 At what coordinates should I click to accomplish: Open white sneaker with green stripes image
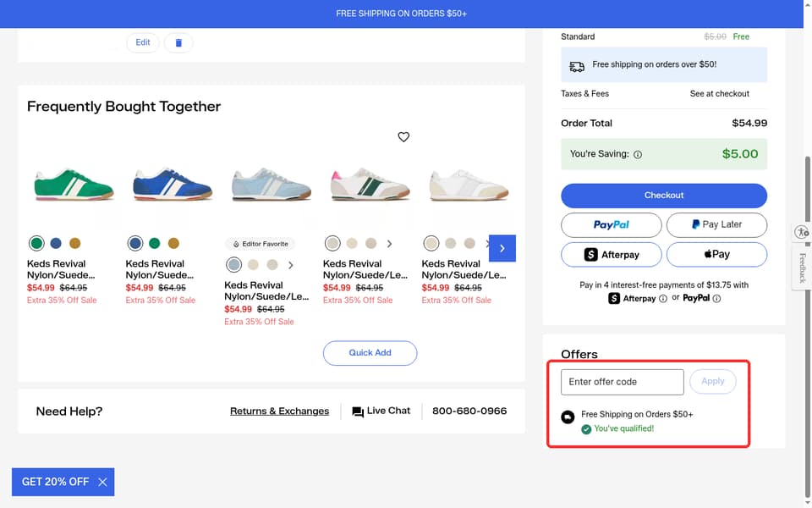(x=370, y=184)
